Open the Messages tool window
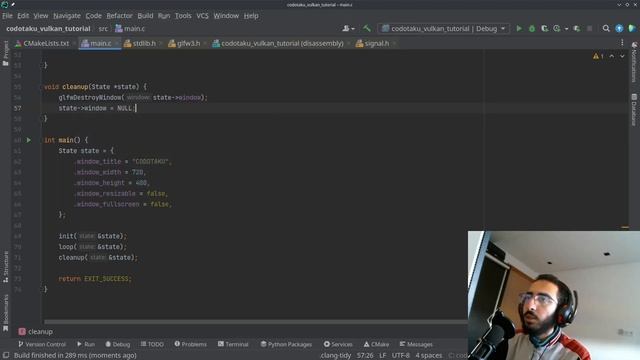Image resolution: width=640 pixels, height=360 pixels. [x=417, y=344]
